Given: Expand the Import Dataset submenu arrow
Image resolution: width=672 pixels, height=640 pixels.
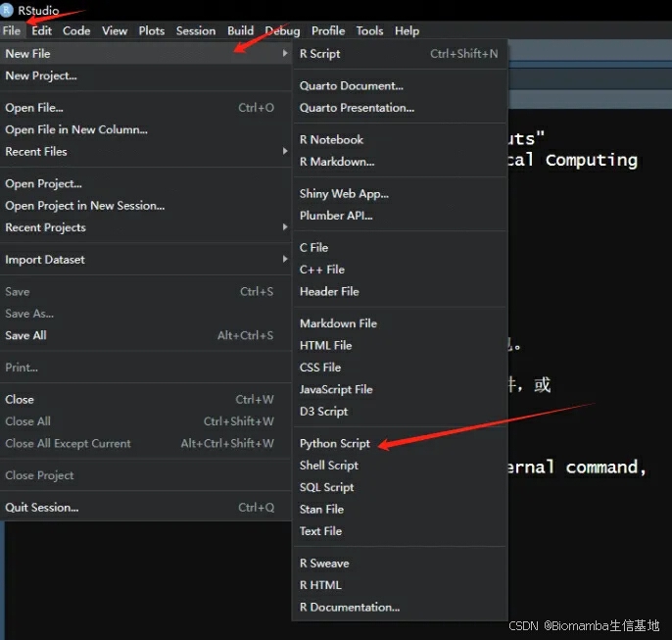Looking at the screenshot, I should pyautogui.click(x=284, y=260).
